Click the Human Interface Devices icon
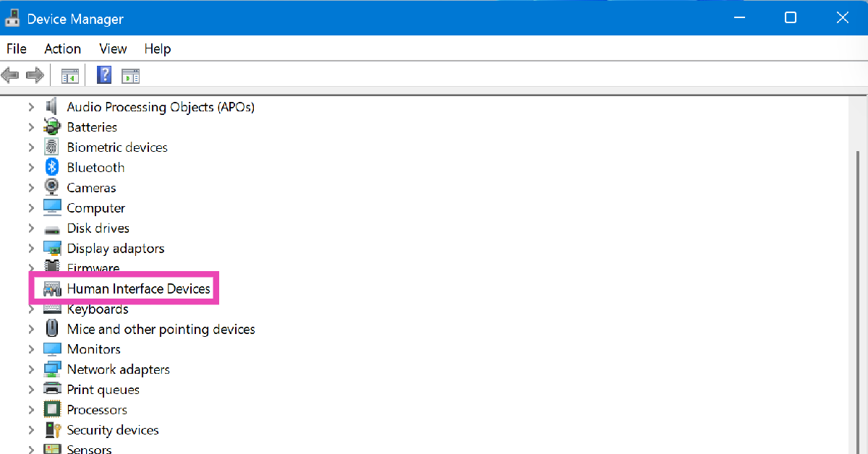This screenshot has height=454, width=868. click(x=52, y=288)
